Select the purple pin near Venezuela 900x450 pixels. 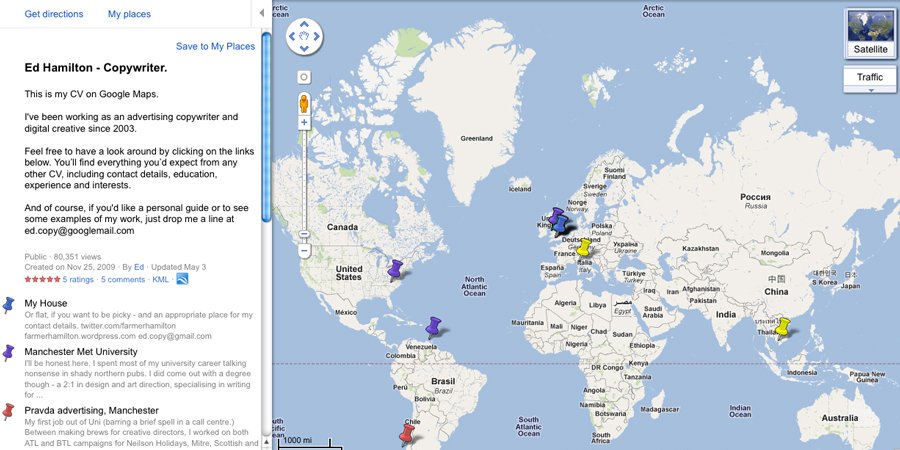pos(433,327)
